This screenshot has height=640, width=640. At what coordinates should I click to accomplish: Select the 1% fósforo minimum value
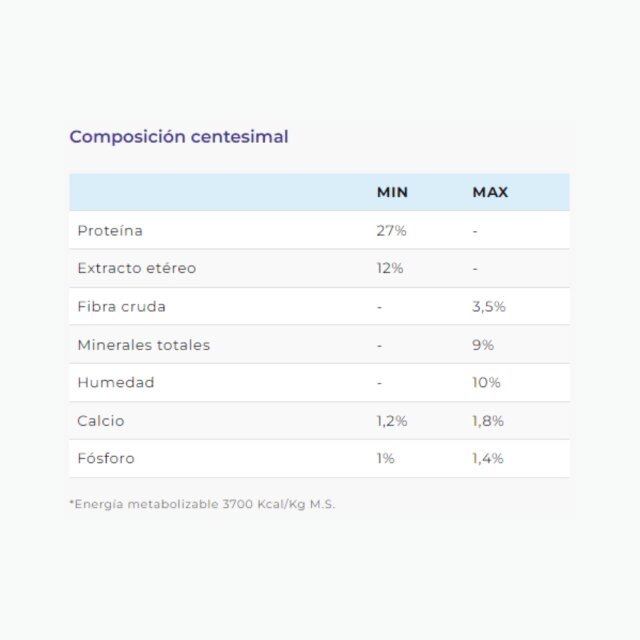pyautogui.click(x=385, y=458)
